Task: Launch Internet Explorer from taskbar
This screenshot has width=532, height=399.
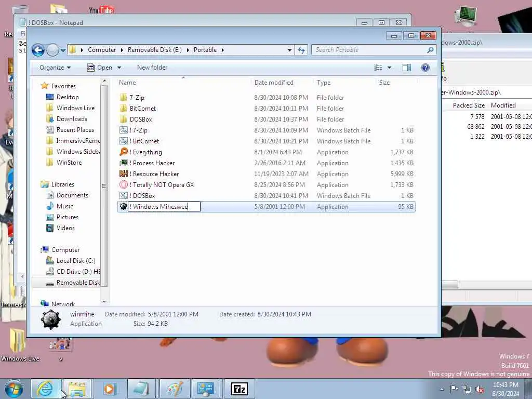Action: 45,389
